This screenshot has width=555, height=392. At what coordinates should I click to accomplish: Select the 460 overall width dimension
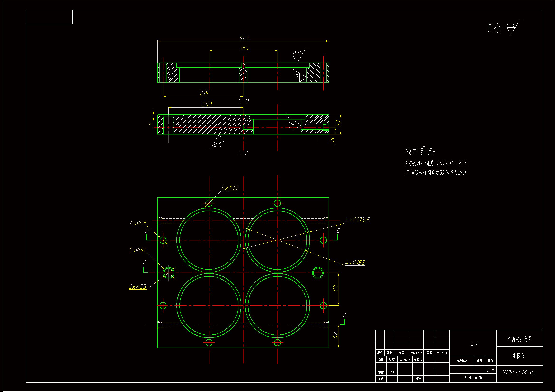[244, 38]
